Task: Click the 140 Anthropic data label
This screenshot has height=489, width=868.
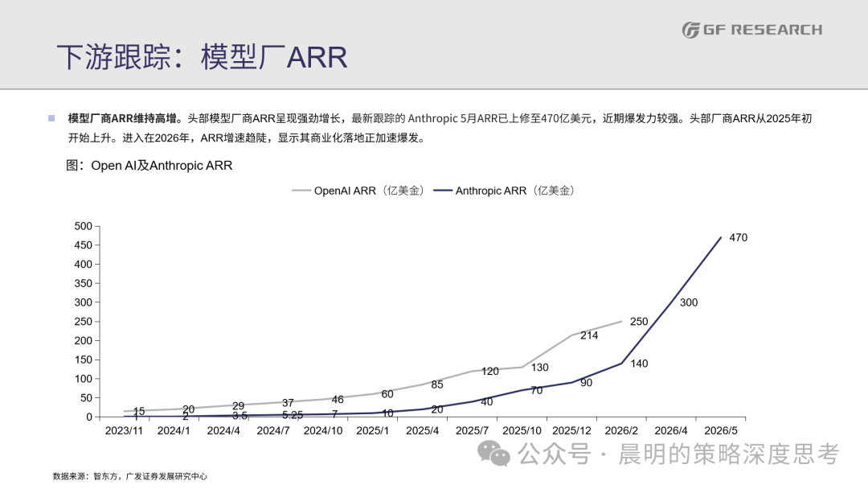Action: (x=639, y=364)
